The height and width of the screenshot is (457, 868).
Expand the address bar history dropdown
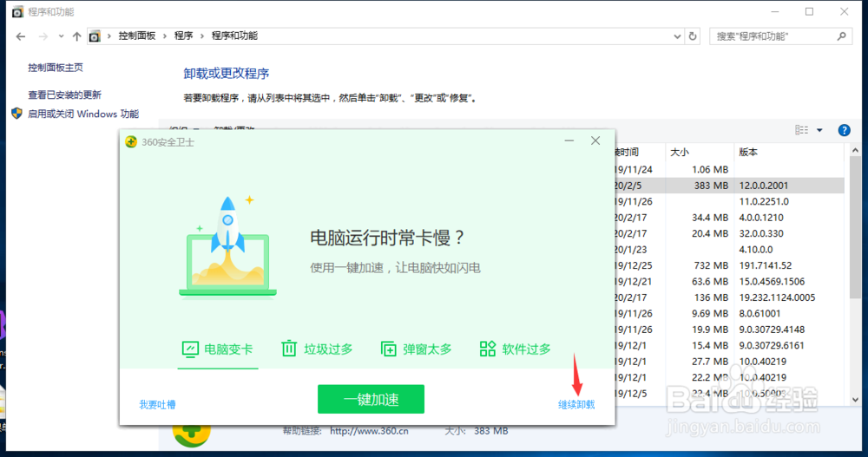[677, 36]
